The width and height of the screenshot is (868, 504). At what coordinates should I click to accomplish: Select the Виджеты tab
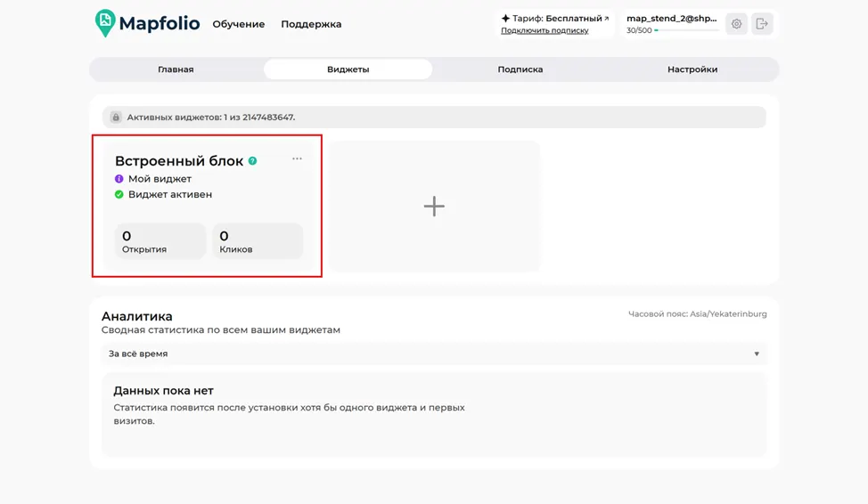pyautogui.click(x=348, y=69)
